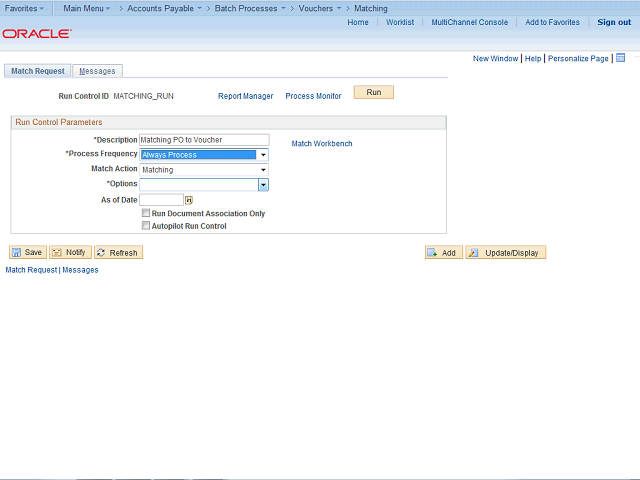Switch to the Messages tab

(97, 71)
